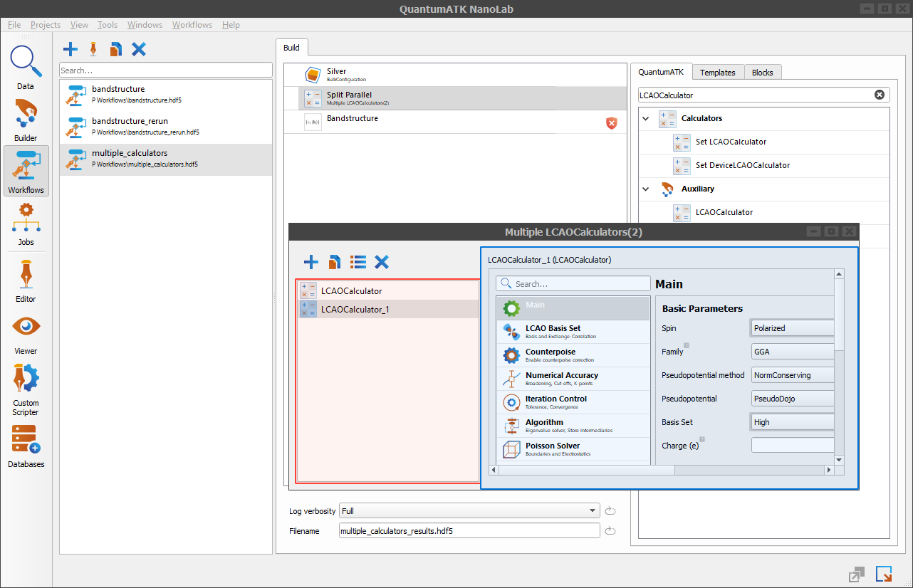
Task: Open the Workflows menu
Action: pos(192,25)
